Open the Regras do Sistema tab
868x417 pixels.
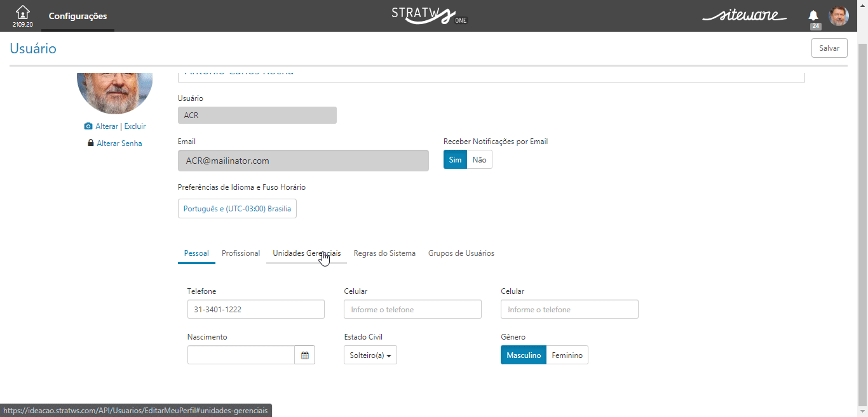[x=384, y=253]
